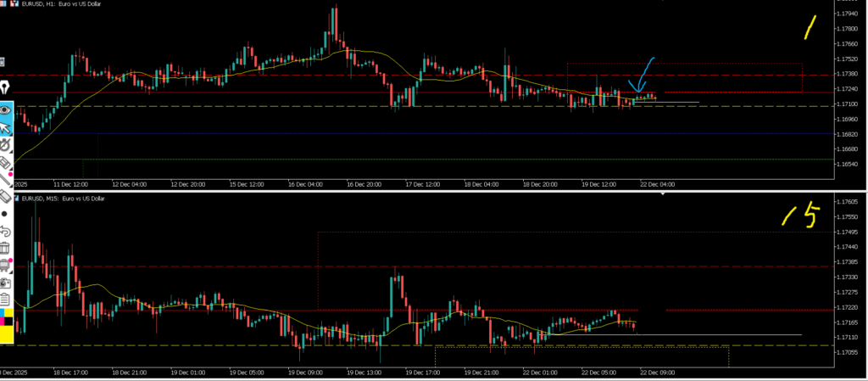Click the divider between the H1 and M15 charts

(424, 192)
